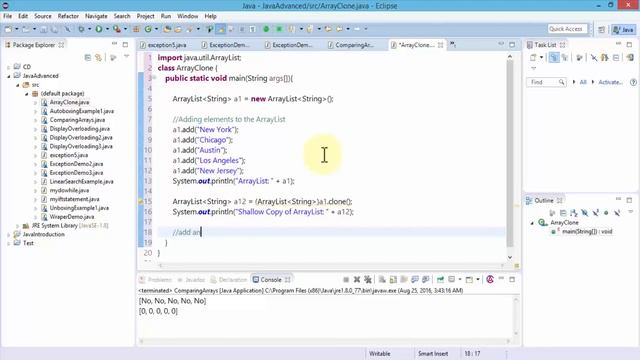Screen dimensions: 640x360
Task: Click the Run green play toolbar button
Action: coord(99,29)
